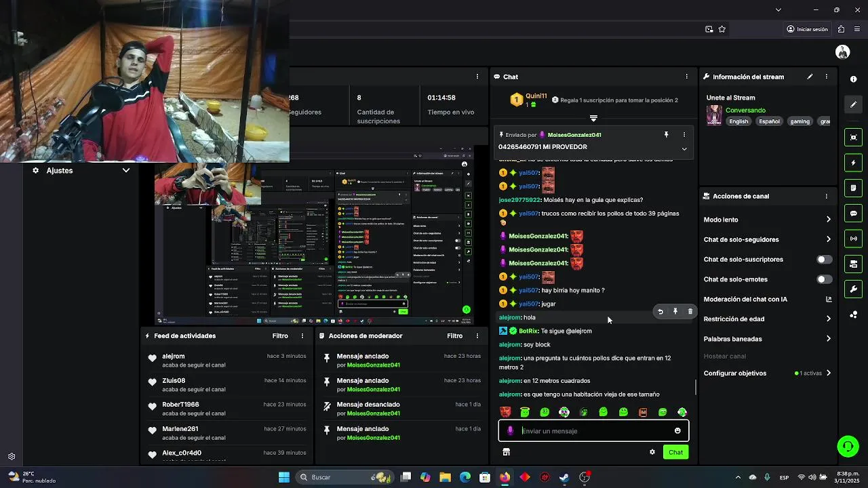This screenshot has height=488, width=868.
Task: Open the shop icon below chat input
Action: click(506, 452)
